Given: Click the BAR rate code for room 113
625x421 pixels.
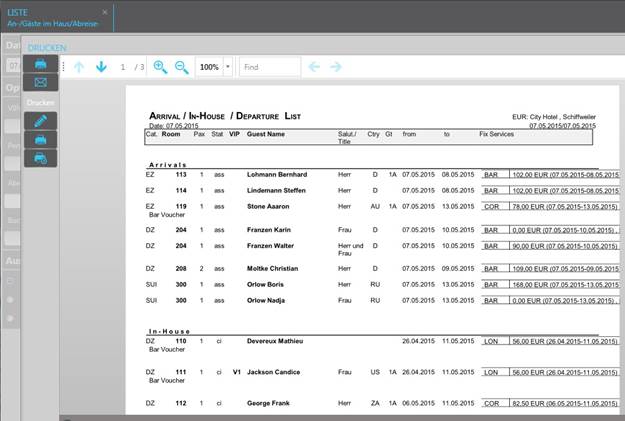Looking at the screenshot, I should (490, 174).
